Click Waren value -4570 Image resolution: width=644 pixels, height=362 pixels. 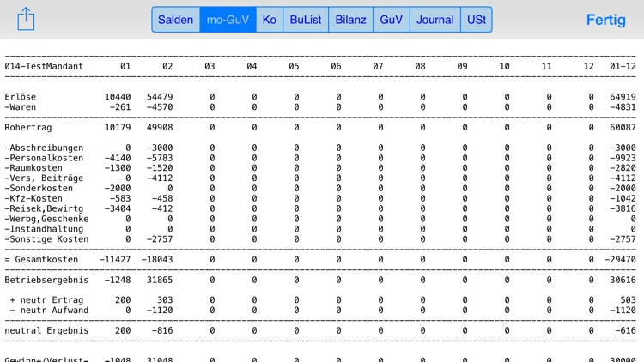point(160,107)
